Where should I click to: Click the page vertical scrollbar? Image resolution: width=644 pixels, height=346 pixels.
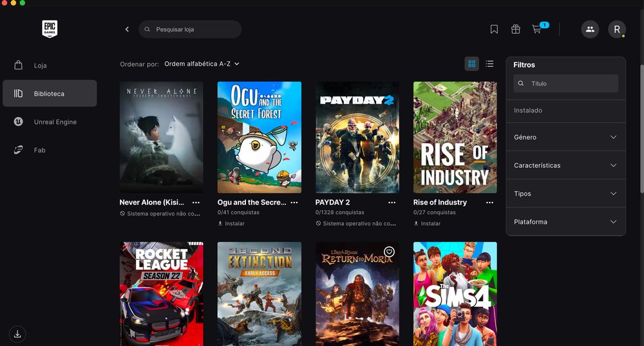642,129
